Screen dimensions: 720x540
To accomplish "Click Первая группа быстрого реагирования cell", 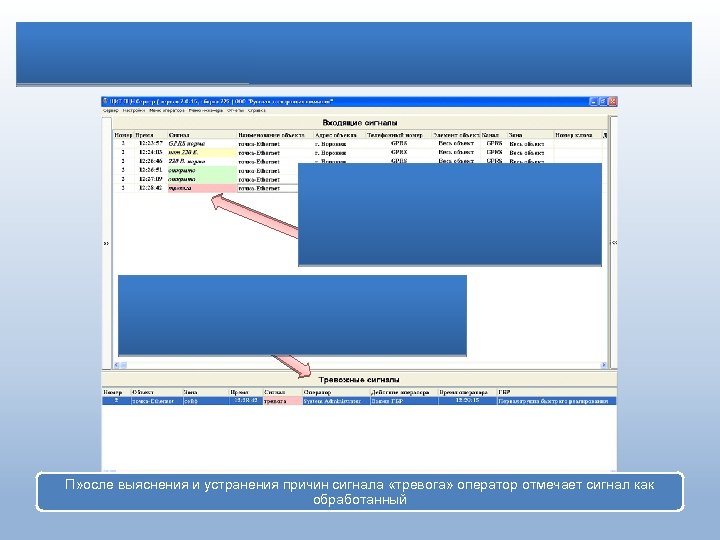I will click(557, 401).
